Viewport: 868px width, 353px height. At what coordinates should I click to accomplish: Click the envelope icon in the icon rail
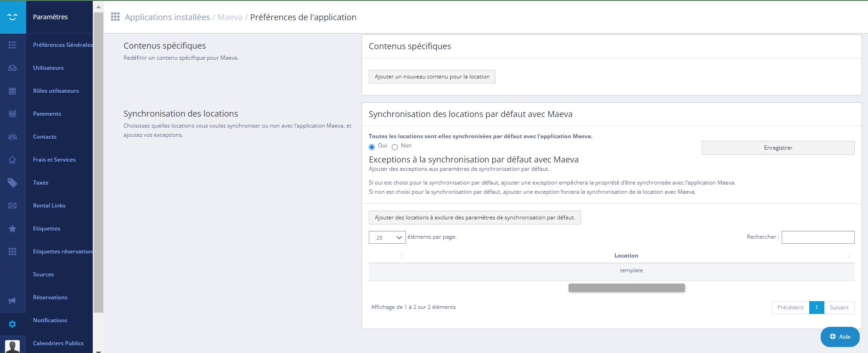[x=12, y=206]
